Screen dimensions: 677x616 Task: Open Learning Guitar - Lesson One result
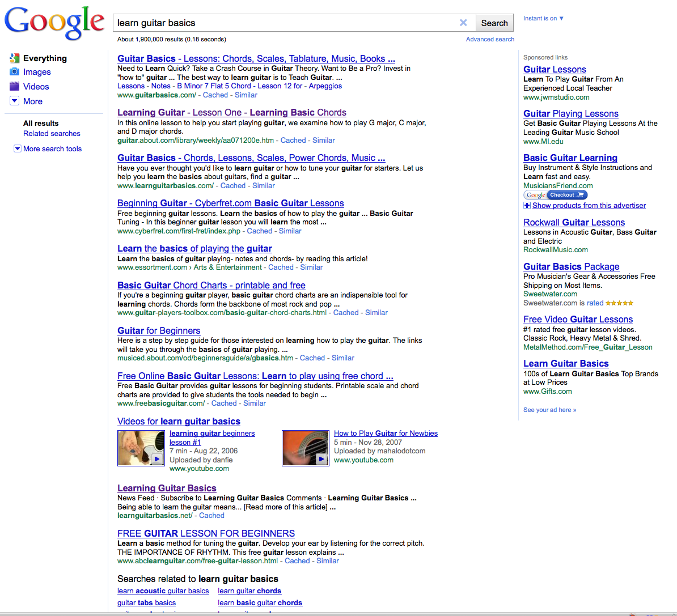pos(232,113)
